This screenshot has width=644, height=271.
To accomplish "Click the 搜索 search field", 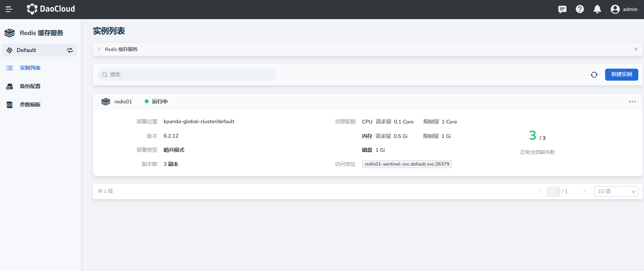I will pyautogui.click(x=187, y=75).
